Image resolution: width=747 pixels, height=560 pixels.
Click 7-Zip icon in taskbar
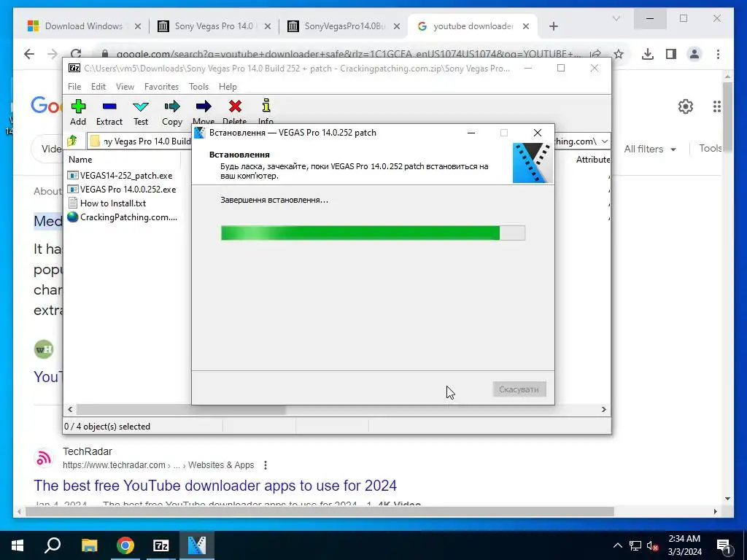click(161, 545)
